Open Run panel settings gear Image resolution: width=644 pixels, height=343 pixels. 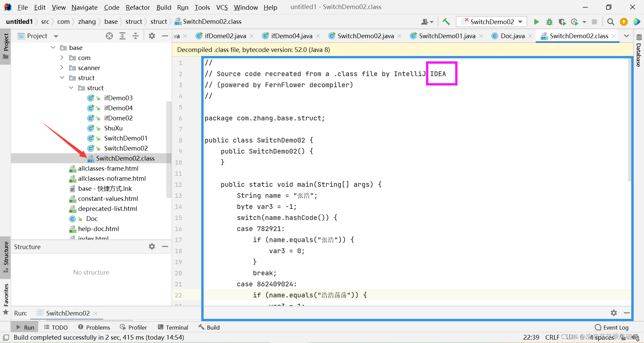[x=614, y=313]
